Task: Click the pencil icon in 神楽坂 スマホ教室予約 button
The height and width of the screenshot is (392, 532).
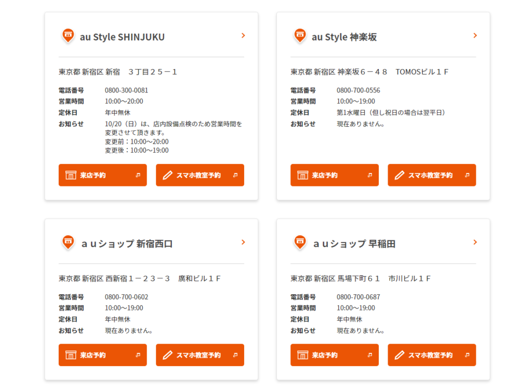Action: coord(400,175)
